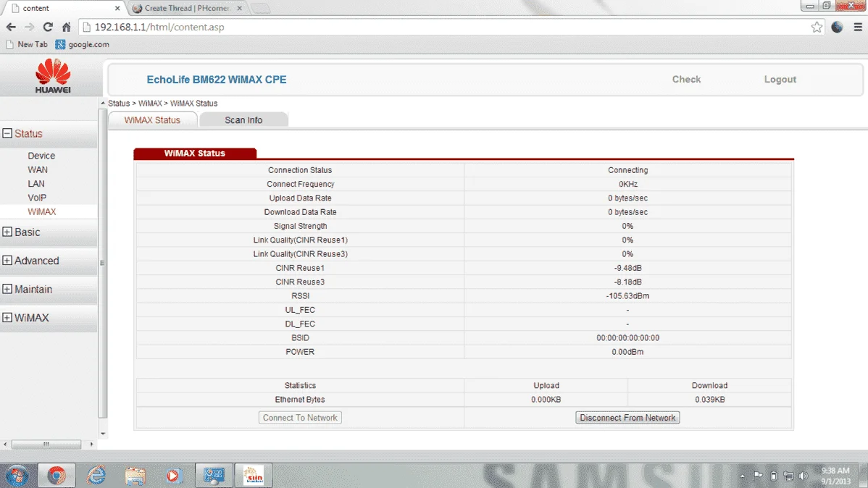This screenshot has width=868, height=488.
Task: Open Chrome from the taskbar
Action: click(x=57, y=475)
